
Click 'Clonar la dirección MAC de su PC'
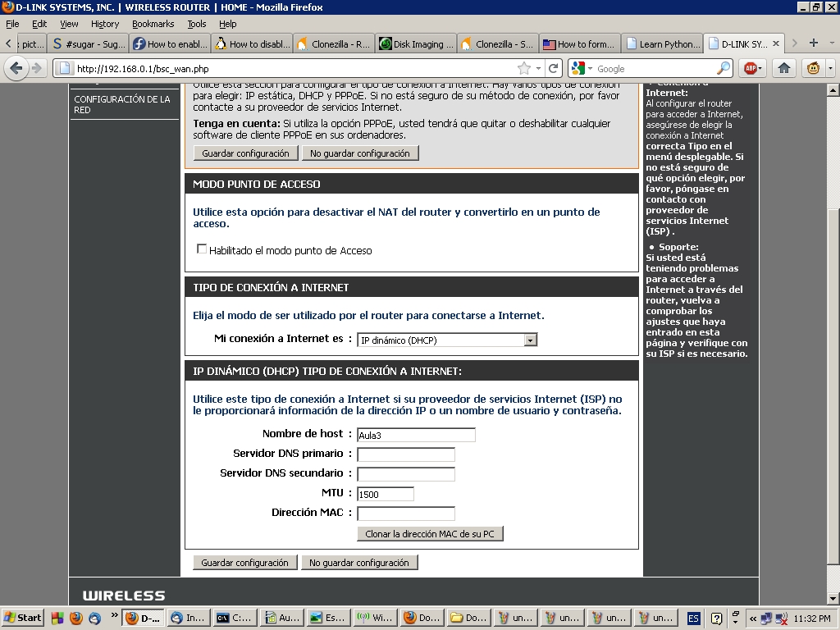[430, 534]
